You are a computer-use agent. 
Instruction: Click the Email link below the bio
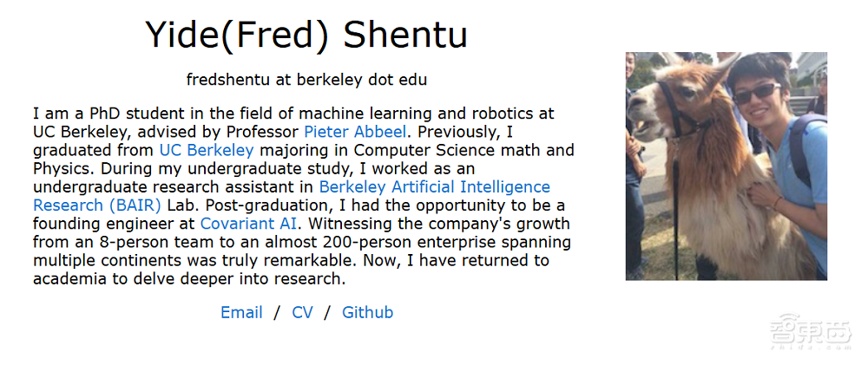click(241, 312)
